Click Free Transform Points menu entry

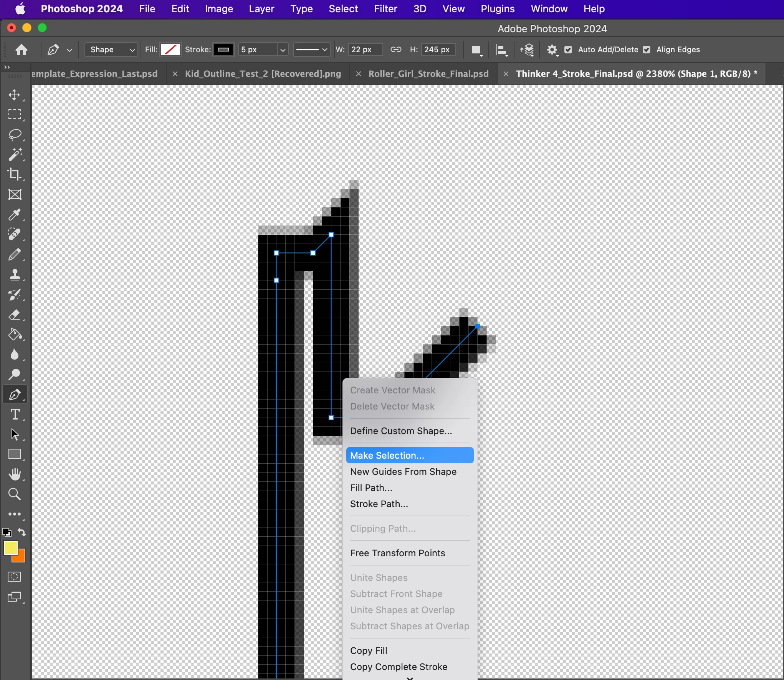tap(397, 553)
